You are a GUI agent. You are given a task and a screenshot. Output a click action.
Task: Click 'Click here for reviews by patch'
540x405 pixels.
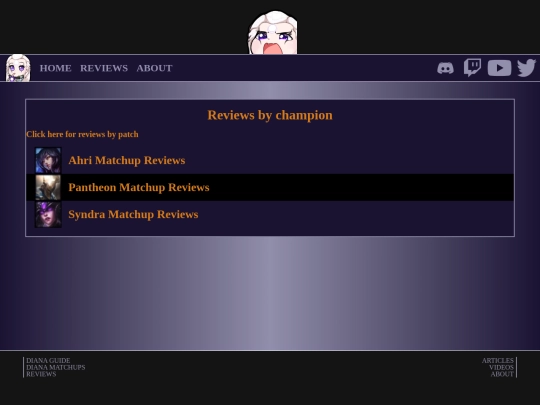(82, 134)
